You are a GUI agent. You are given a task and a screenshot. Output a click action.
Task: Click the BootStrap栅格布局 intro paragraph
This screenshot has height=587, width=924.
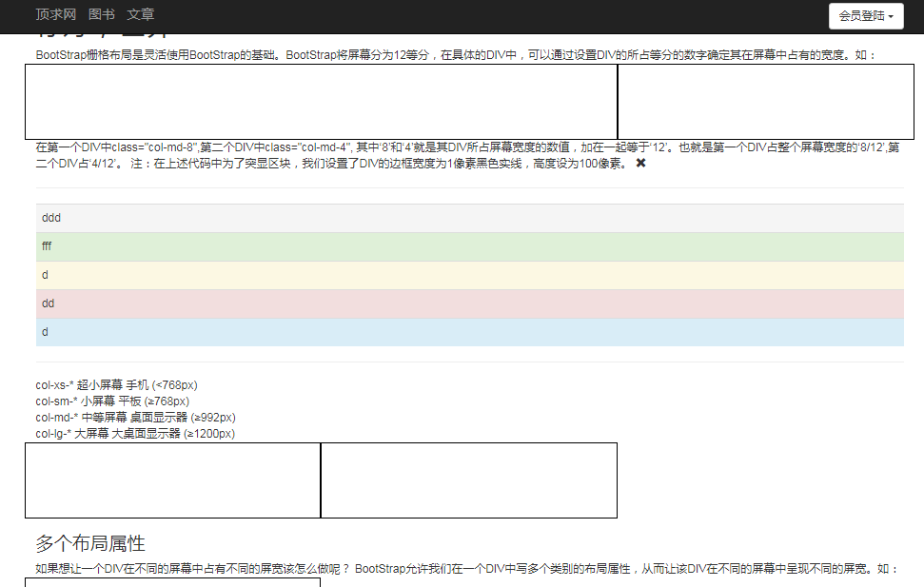(455, 55)
